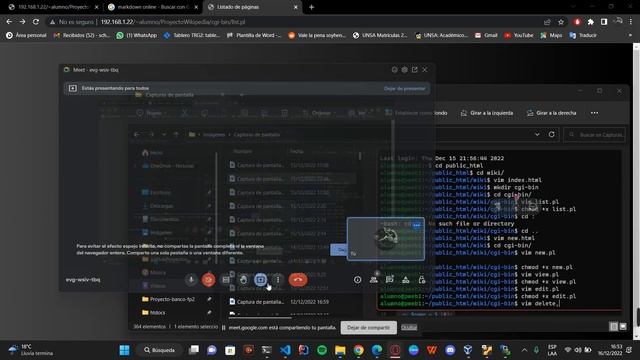Click the Buscar en Capturas search box
The image size is (640, 360).
tap(595, 134)
